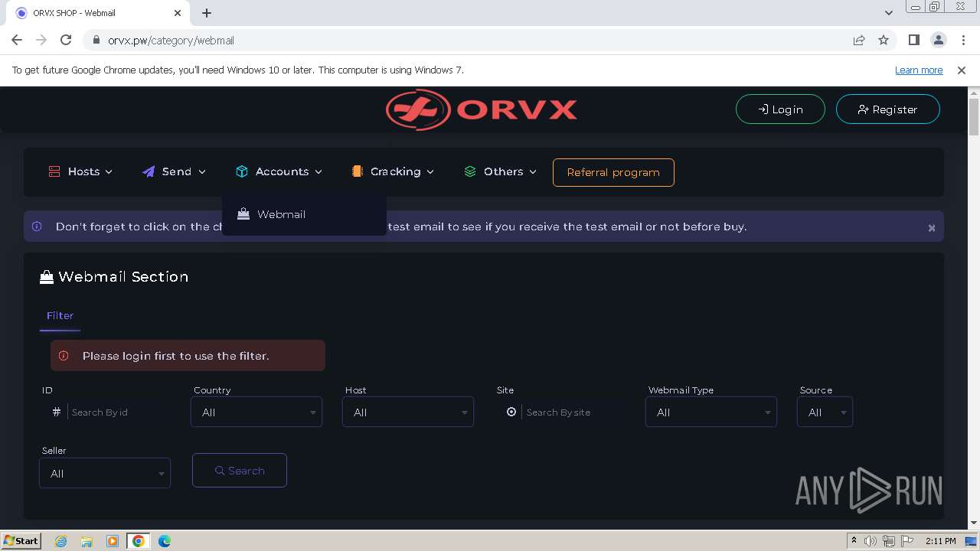
Task: Open the tab search chevron
Action: (x=888, y=13)
